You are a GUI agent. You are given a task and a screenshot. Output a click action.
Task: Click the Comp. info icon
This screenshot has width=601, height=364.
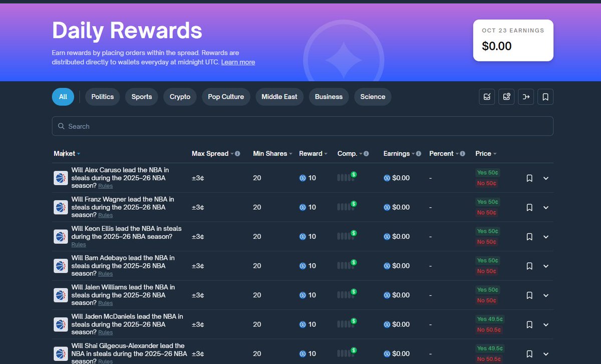point(366,154)
